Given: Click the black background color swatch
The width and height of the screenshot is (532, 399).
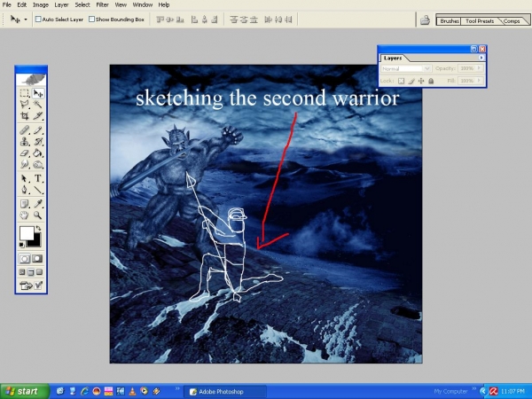Looking at the screenshot, I should click(x=35, y=241).
